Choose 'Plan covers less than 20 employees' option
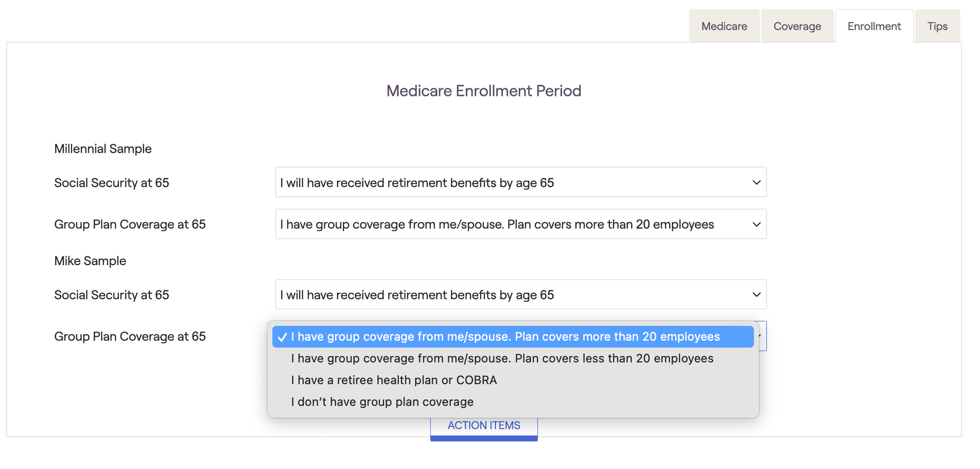980x469 pixels. coord(513,358)
